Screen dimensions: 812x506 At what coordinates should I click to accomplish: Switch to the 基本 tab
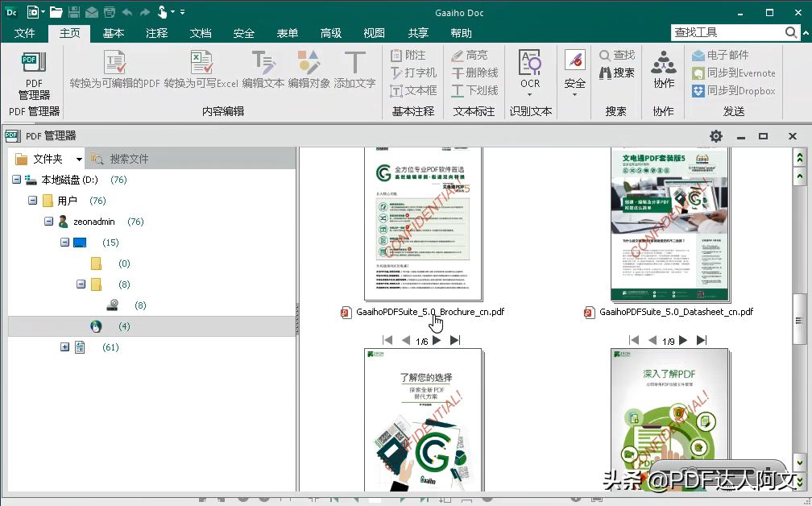click(114, 33)
